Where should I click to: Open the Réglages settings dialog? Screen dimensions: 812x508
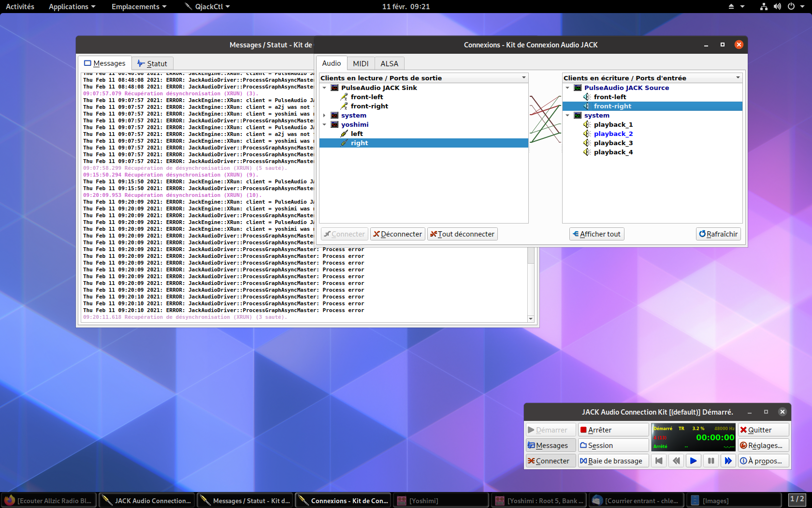[x=763, y=446]
